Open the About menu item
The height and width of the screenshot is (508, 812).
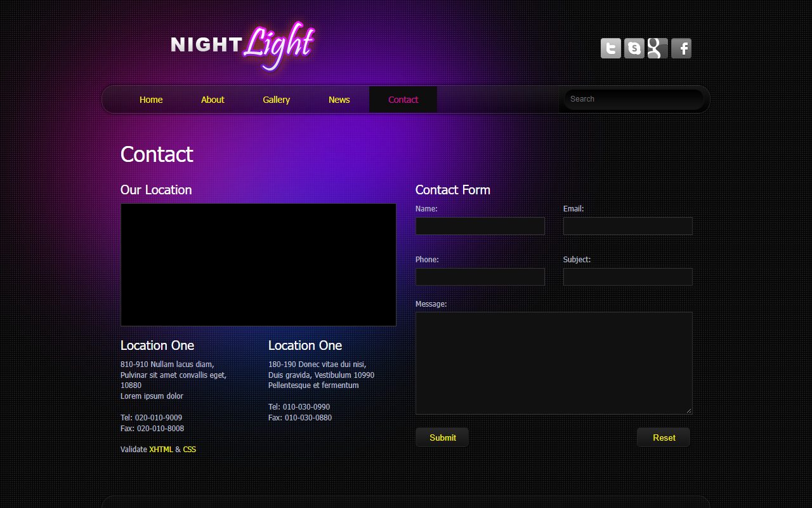coord(213,100)
